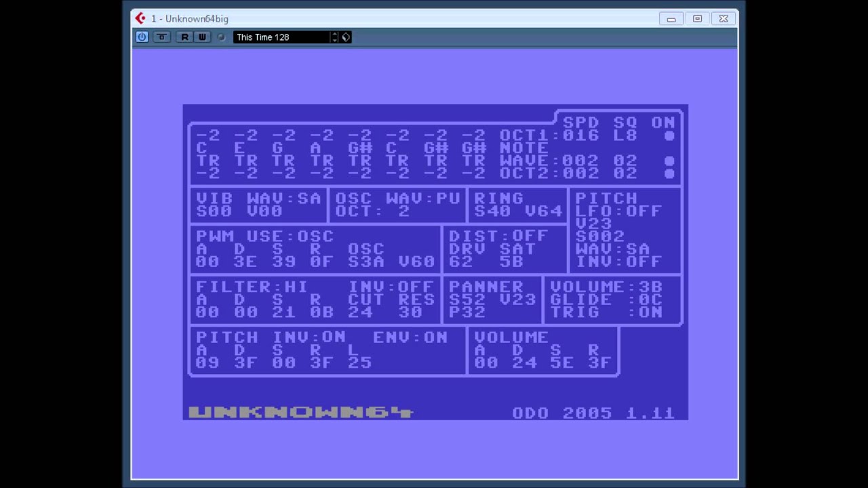Click the preset up/down stepper arrows
The image size is (868, 488).
334,37
